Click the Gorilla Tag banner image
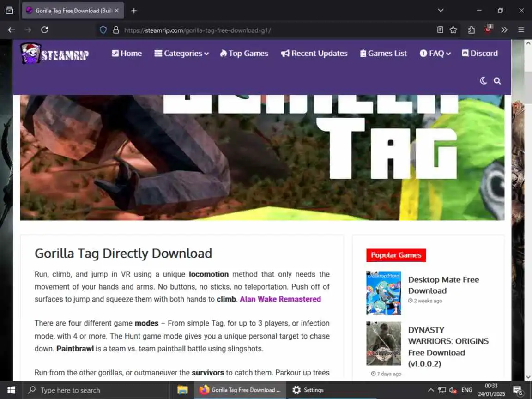This screenshot has height=399, width=532. (x=262, y=157)
